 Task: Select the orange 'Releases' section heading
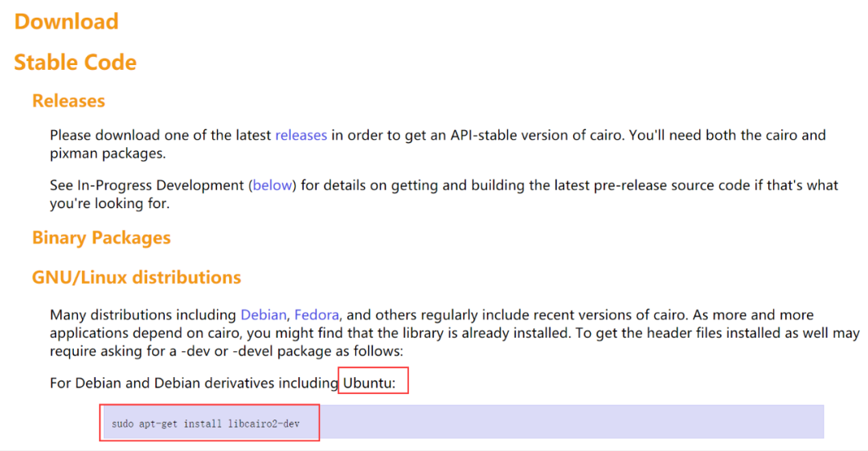pos(68,101)
